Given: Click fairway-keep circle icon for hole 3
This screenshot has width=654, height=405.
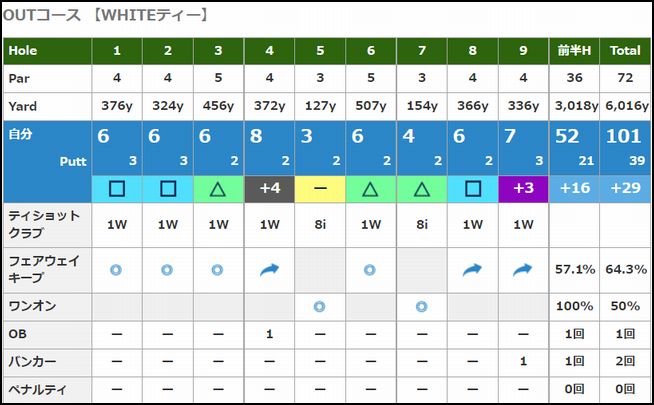Looking at the screenshot, I should pos(219,269).
